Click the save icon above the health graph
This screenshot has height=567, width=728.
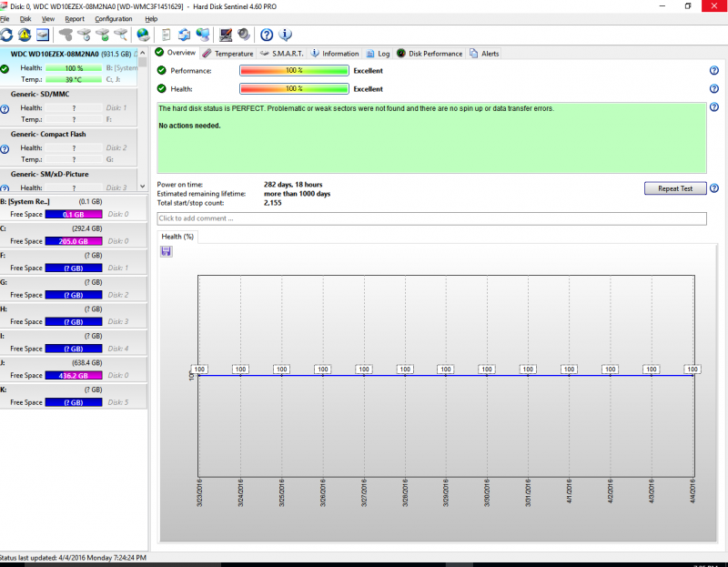tap(167, 252)
